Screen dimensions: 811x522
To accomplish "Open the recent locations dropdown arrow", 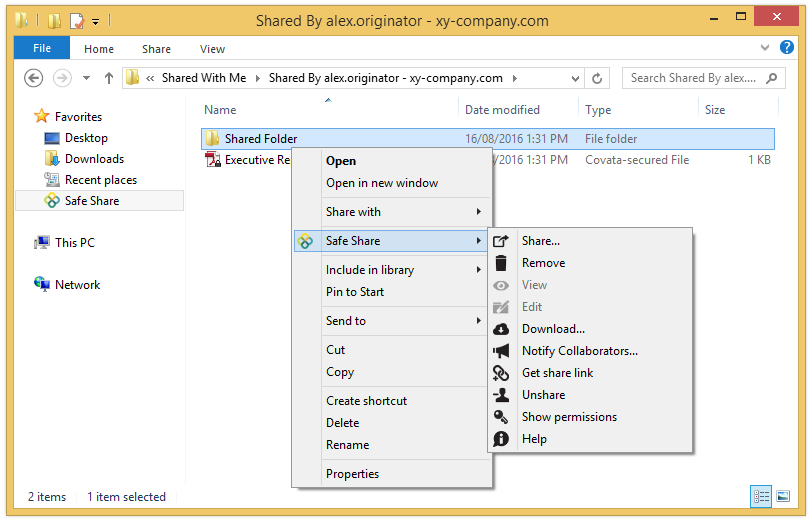I will click(x=86, y=78).
